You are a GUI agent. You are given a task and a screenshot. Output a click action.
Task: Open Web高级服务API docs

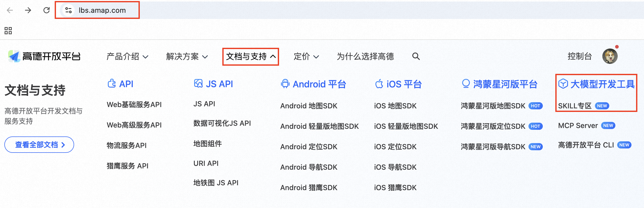[134, 125]
